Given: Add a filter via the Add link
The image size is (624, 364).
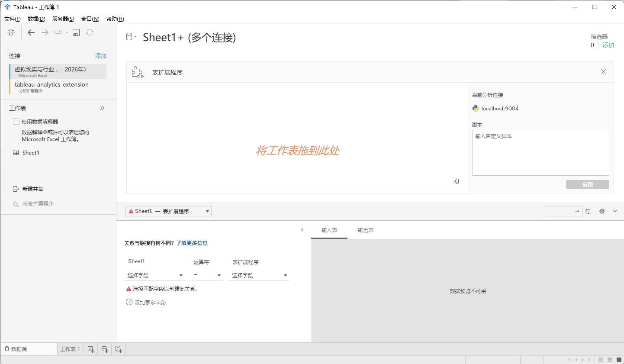Looking at the screenshot, I should click(608, 45).
